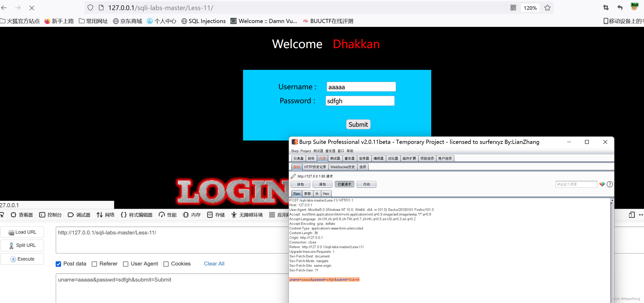The width and height of the screenshot is (644, 303).
Task: Click the Submit login button
Action: pyautogui.click(x=358, y=124)
